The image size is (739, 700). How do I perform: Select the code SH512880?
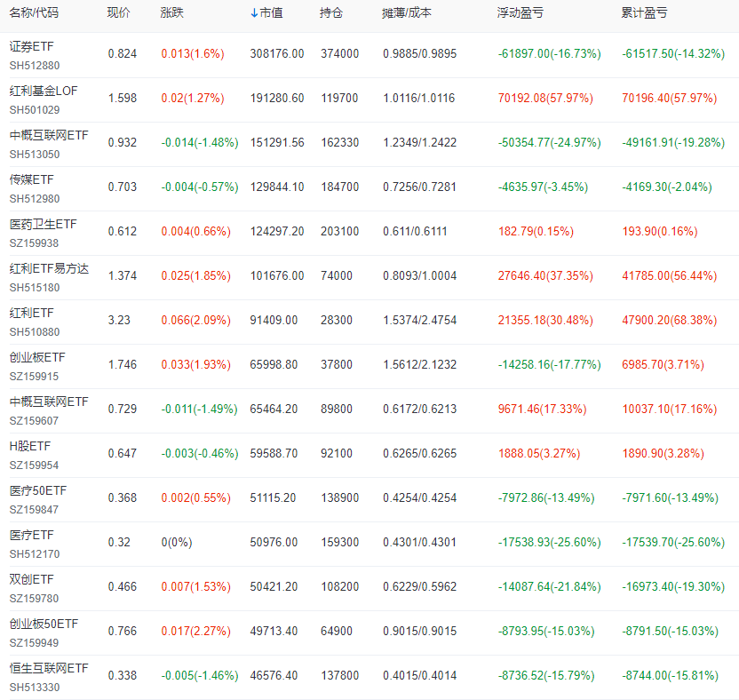point(35,66)
